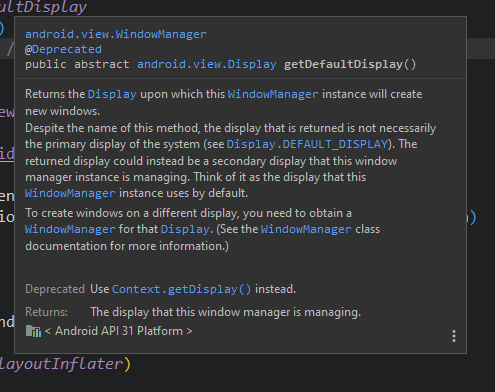The height and width of the screenshot is (392, 495).
Task: Follow the Context.getDisplay() replacement link
Action: coord(181,289)
